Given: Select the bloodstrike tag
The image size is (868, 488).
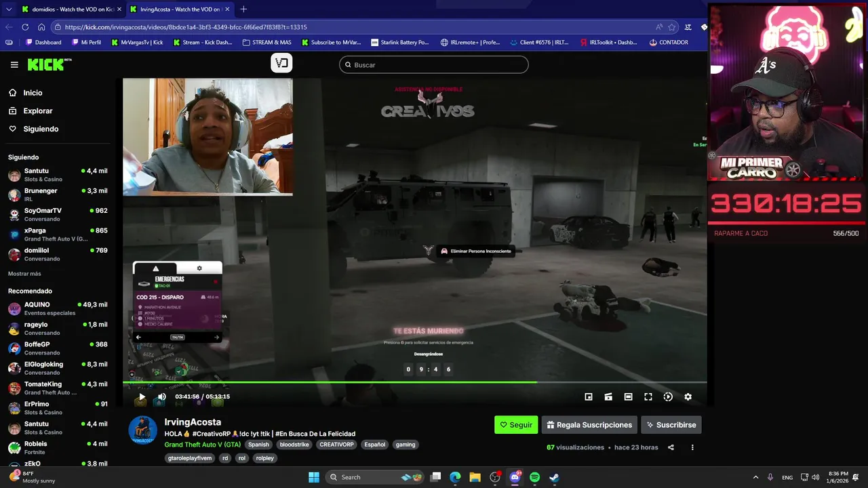Looking at the screenshot, I should (x=294, y=445).
